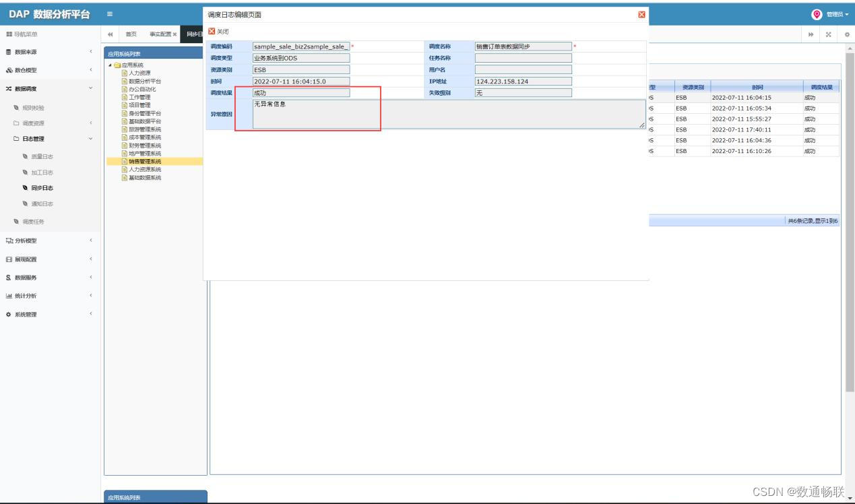
Task: Select 地产管理系统 in the tree
Action: [145, 154]
